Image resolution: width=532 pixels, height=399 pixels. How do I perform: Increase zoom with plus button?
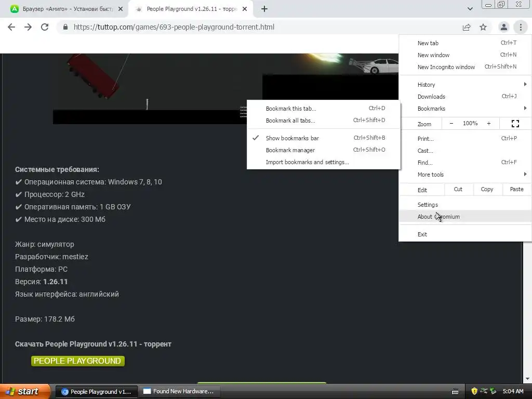click(x=488, y=124)
